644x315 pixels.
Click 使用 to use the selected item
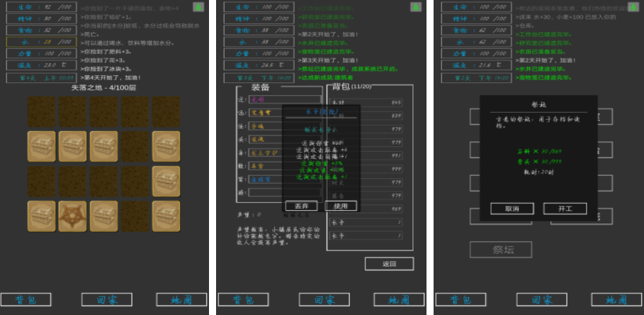tap(341, 206)
